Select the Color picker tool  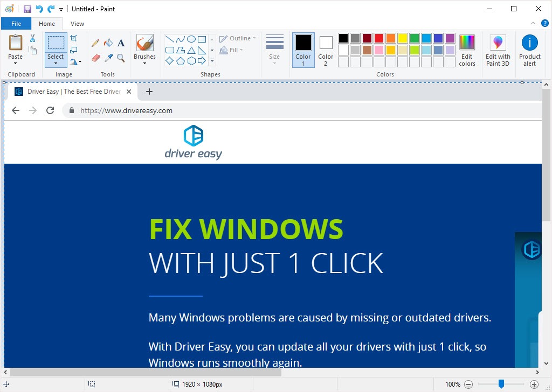(108, 57)
